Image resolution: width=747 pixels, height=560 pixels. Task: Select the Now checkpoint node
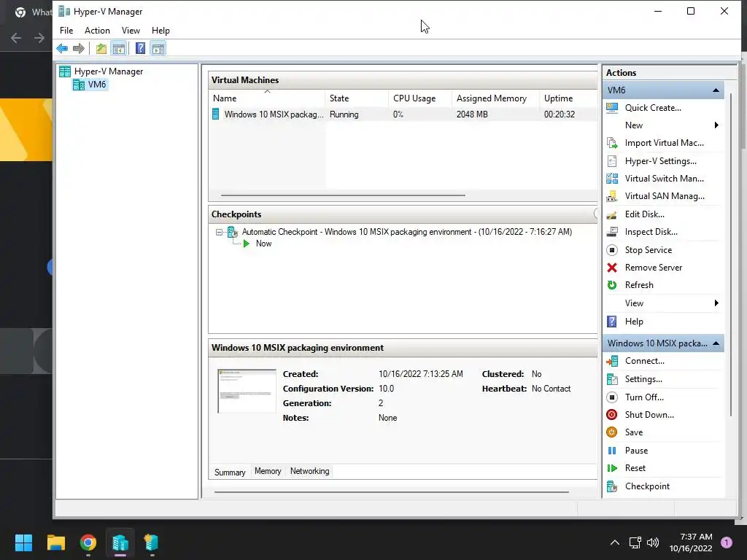[x=263, y=244]
